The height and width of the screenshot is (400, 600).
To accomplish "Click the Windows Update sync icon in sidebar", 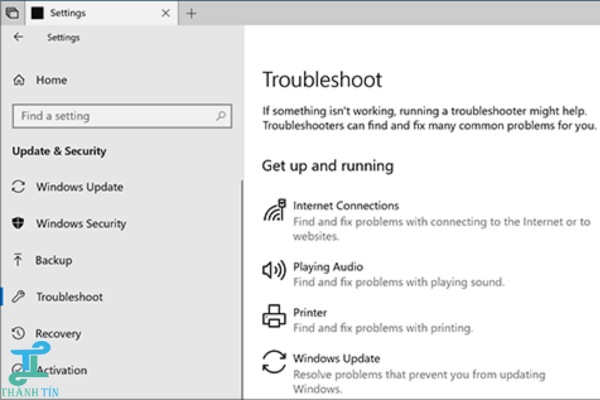I will (x=18, y=187).
